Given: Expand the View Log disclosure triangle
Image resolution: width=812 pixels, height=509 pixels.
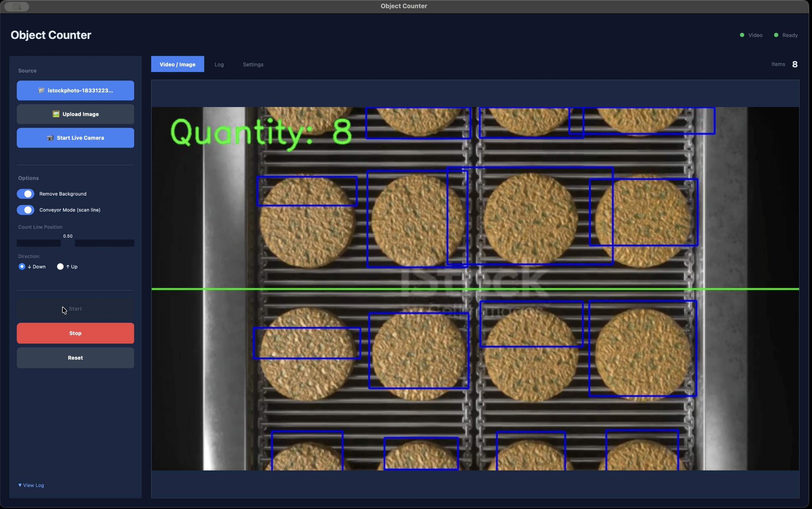Looking at the screenshot, I should point(20,485).
